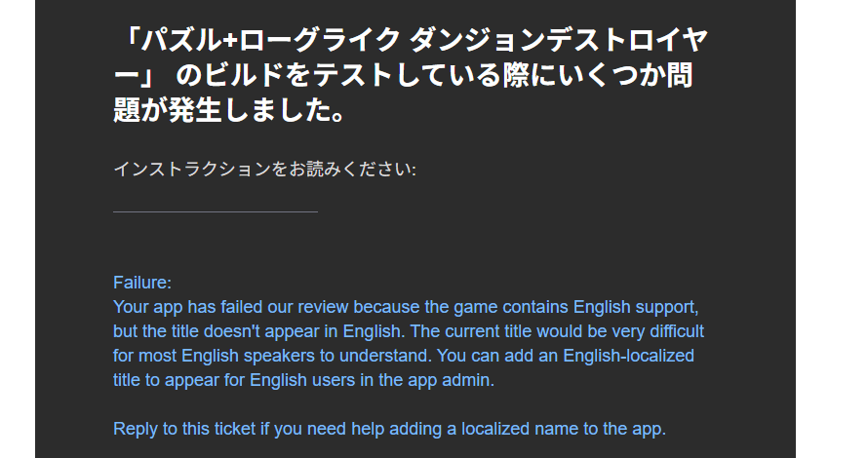Select the インストラクションをお読みください: line
Image resolution: width=868 pixels, height=458 pixels.
tap(264, 169)
